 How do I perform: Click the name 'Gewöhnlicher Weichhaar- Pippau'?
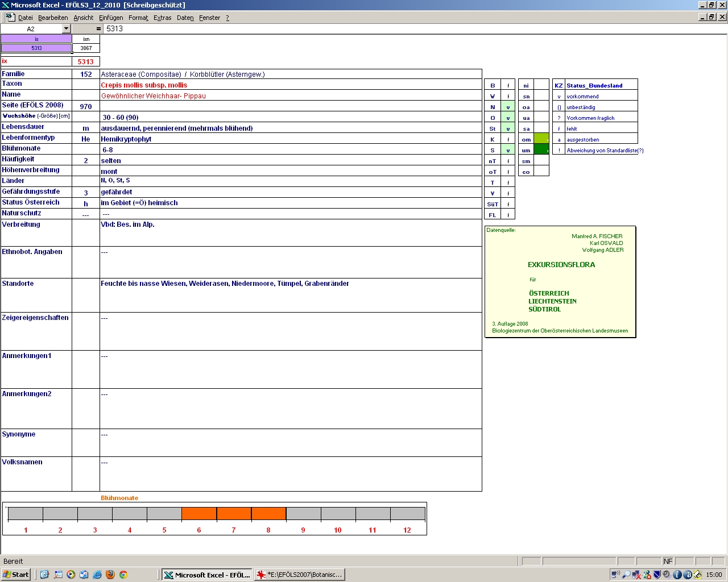[x=154, y=95]
